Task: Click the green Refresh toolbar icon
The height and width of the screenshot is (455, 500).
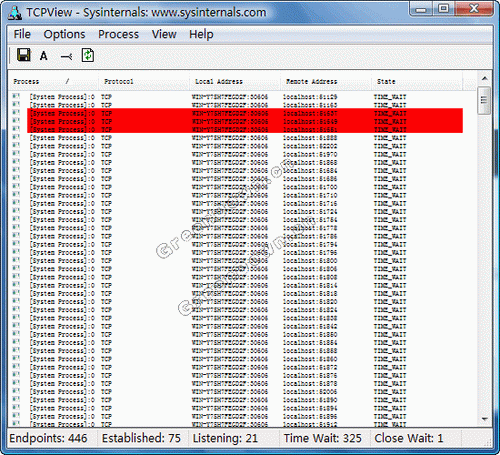Action: [x=88, y=55]
